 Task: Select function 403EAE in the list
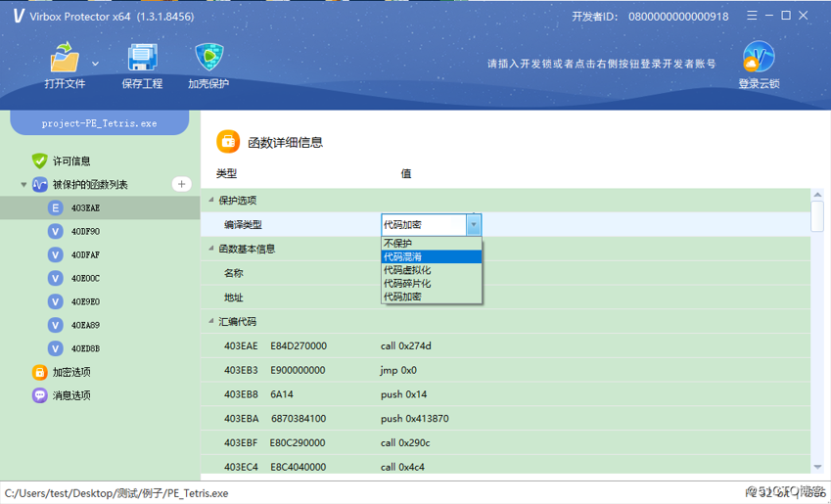(x=100, y=207)
